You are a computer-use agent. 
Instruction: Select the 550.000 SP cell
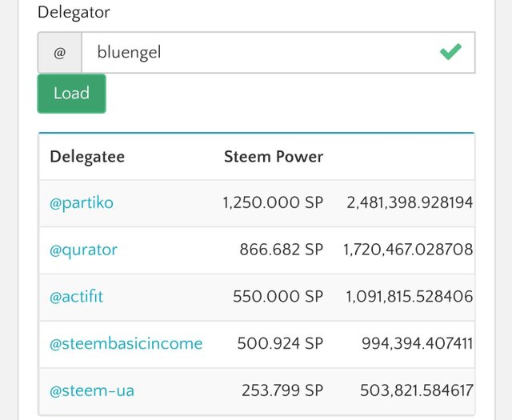pyautogui.click(x=278, y=297)
